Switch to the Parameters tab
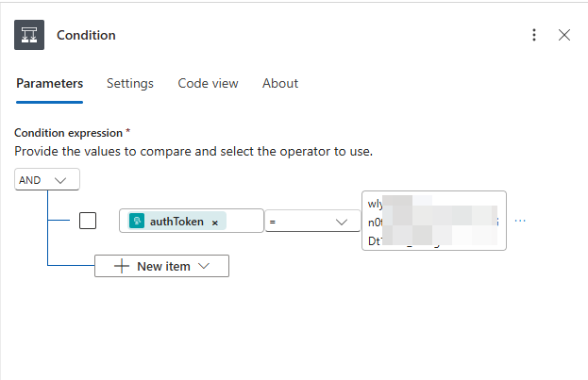Image resolution: width=588 pixels, height=380 pixels. [49, 83]
